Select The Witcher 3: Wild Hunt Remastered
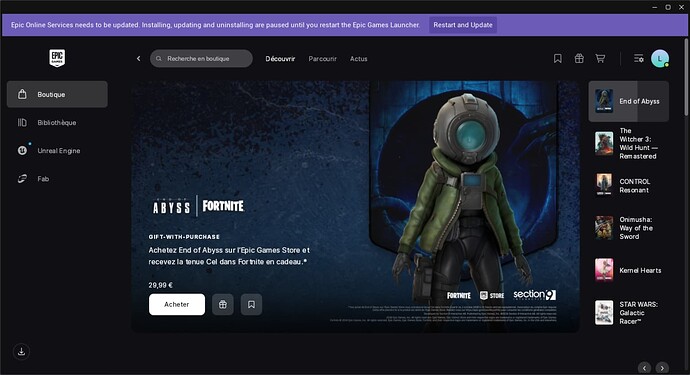 pos(628,143)
